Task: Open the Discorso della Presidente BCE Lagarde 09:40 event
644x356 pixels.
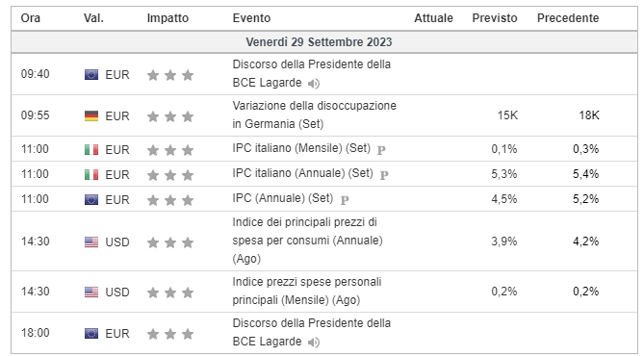Action: [x=311, y=73]
